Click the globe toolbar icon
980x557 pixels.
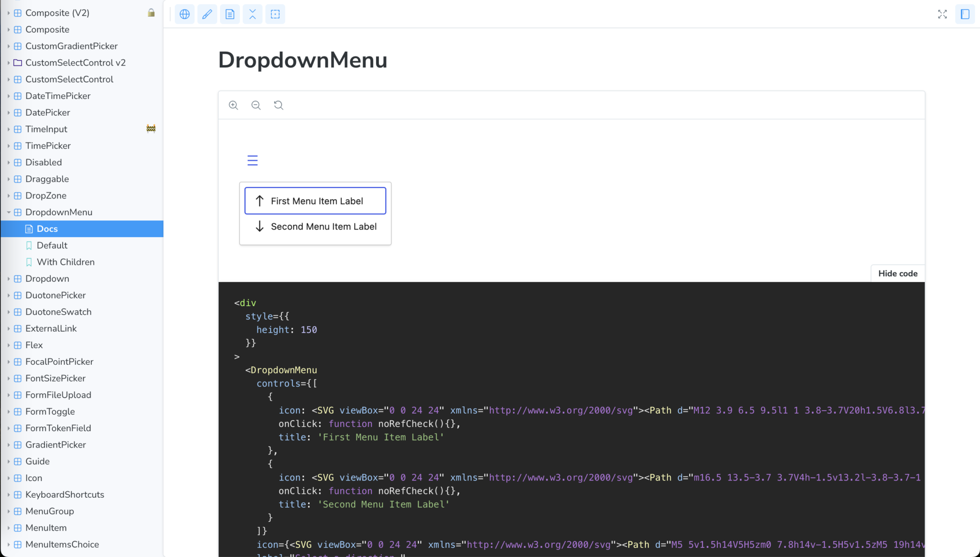click(x=185, y=14)
